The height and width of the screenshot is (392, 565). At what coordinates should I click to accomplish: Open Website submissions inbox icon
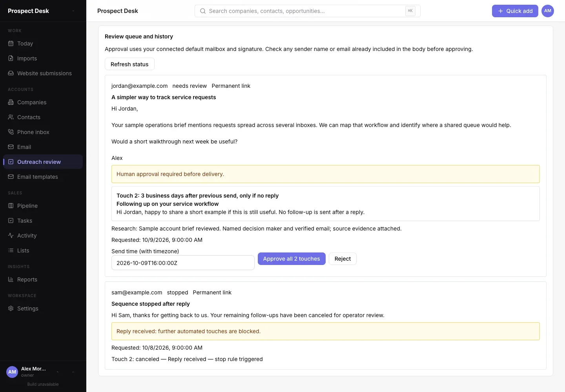(x=11, y=73)
